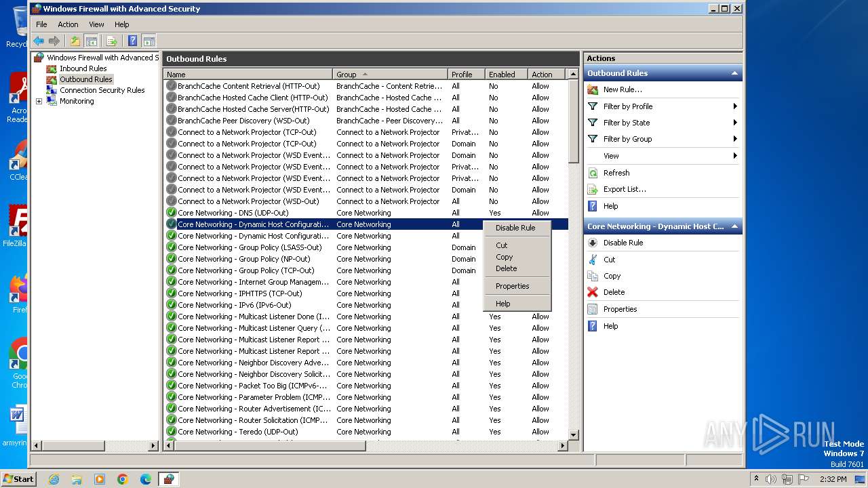This screenshot has height=488, width=868.
Task: Go back with the blue Back arrow
Action: [39, 41]
